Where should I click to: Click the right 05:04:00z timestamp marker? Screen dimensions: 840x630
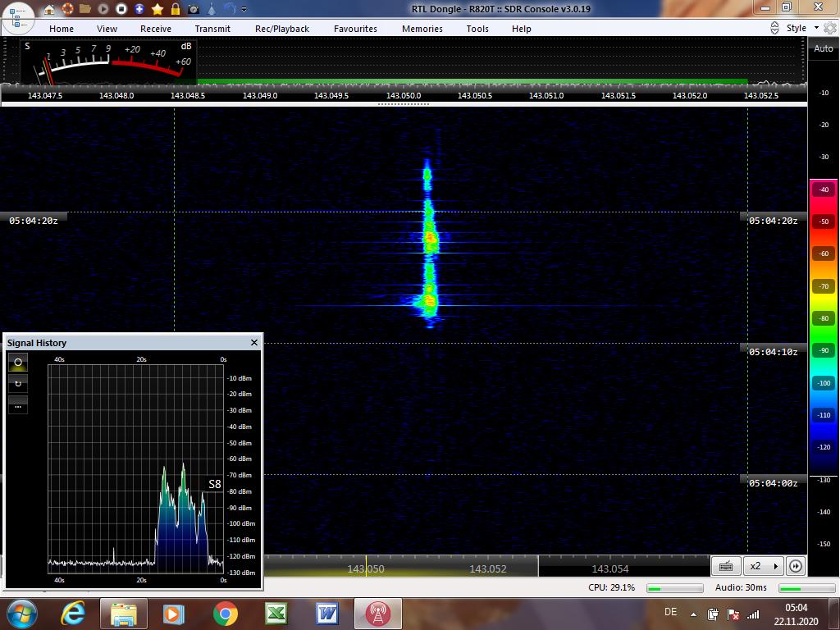[773, 483]
